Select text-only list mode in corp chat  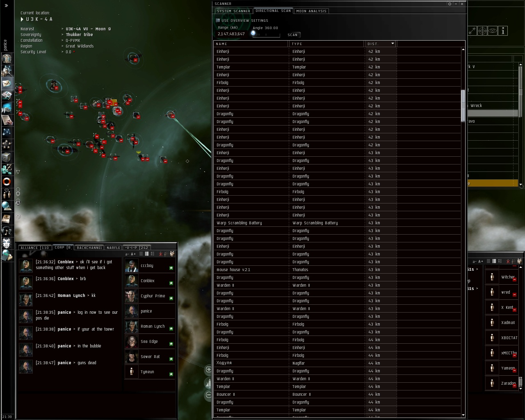coord(141,254)
